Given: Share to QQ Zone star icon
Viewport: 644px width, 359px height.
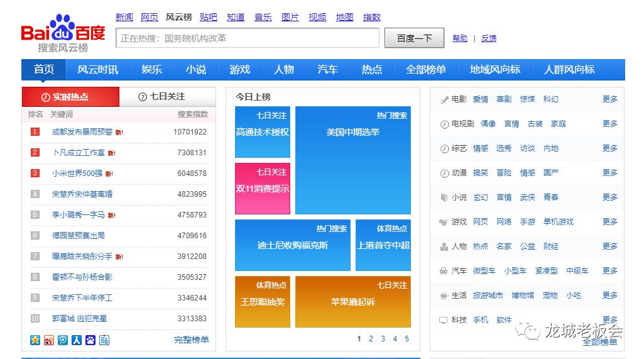Looking at the screenshot, I should pyautogui.click(x=35, y=340).
